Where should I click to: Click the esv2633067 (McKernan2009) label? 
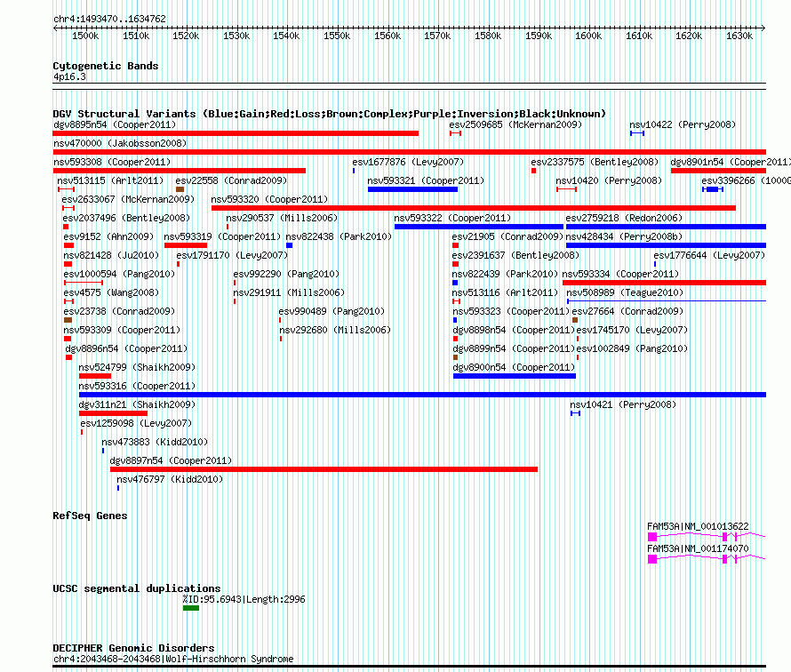point(128,199)
